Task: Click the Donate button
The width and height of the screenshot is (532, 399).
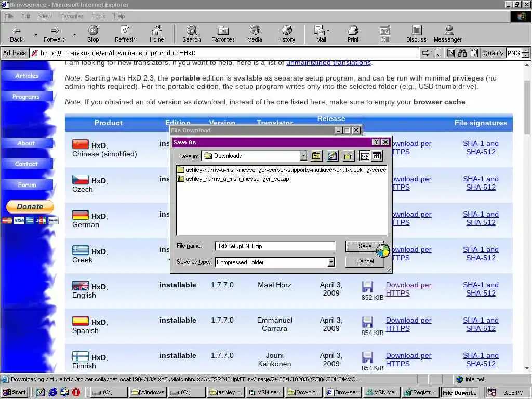Action: [30, 207]
